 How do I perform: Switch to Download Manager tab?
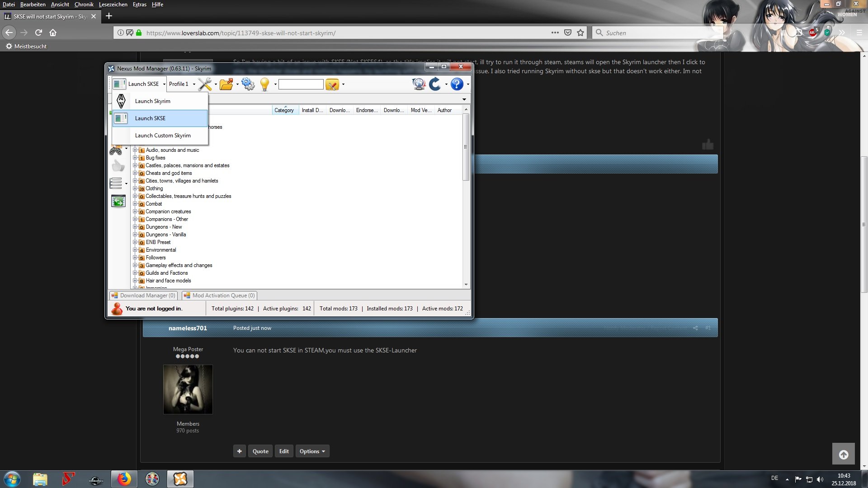[143, 296]
